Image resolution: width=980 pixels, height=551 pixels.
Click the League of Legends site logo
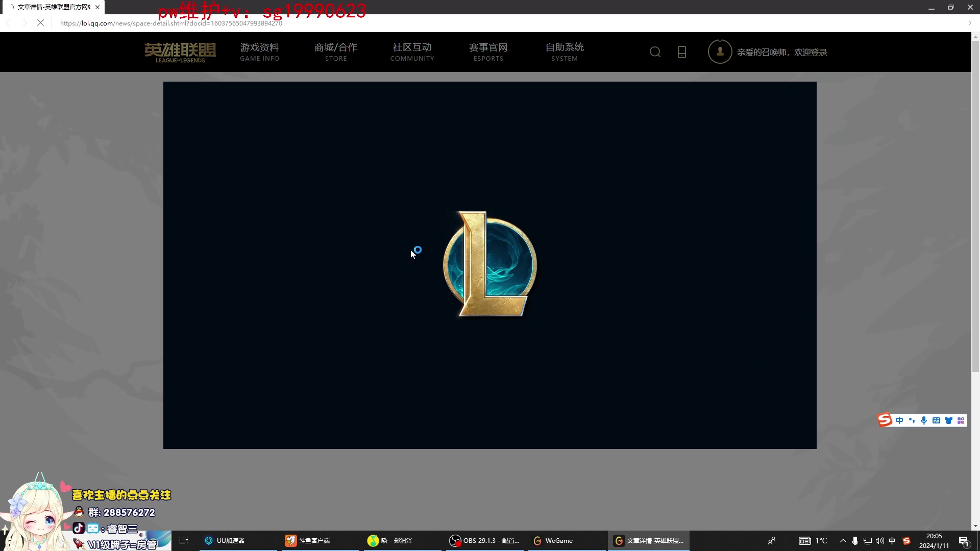[x=180, y=52]
